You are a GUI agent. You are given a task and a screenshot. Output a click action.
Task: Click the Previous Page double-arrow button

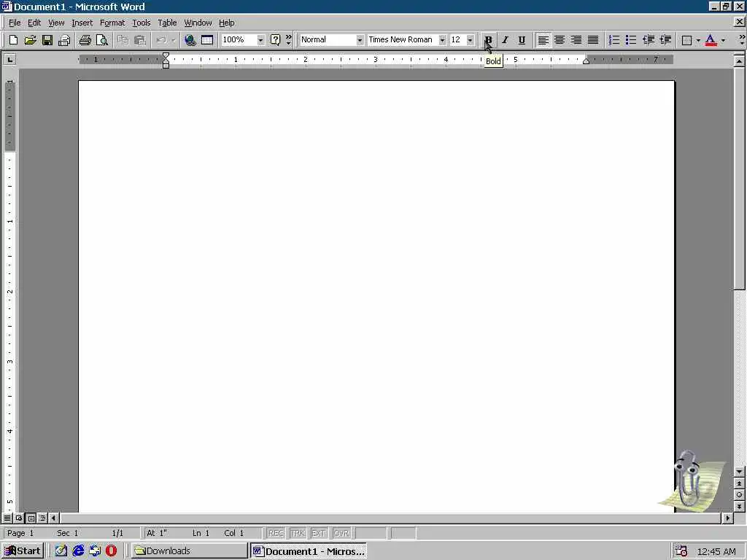click(x=740, y=483)
